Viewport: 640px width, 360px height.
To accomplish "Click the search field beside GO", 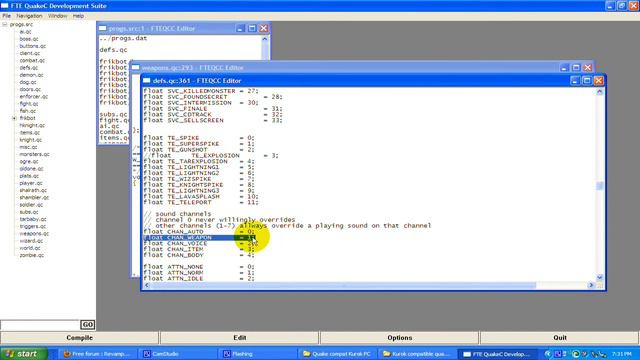I will (40, 325).
